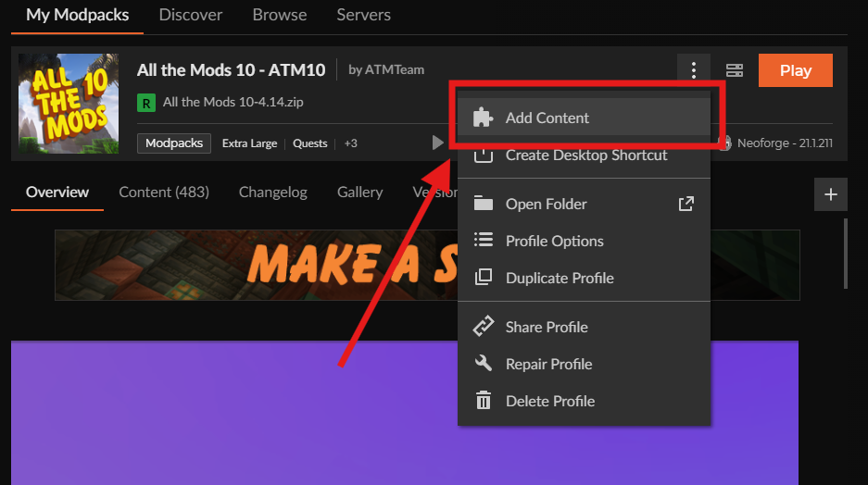Viewport: 868px width, 485px height.
Task: Choose Add Content from the menu
Action: coord(584,118)
